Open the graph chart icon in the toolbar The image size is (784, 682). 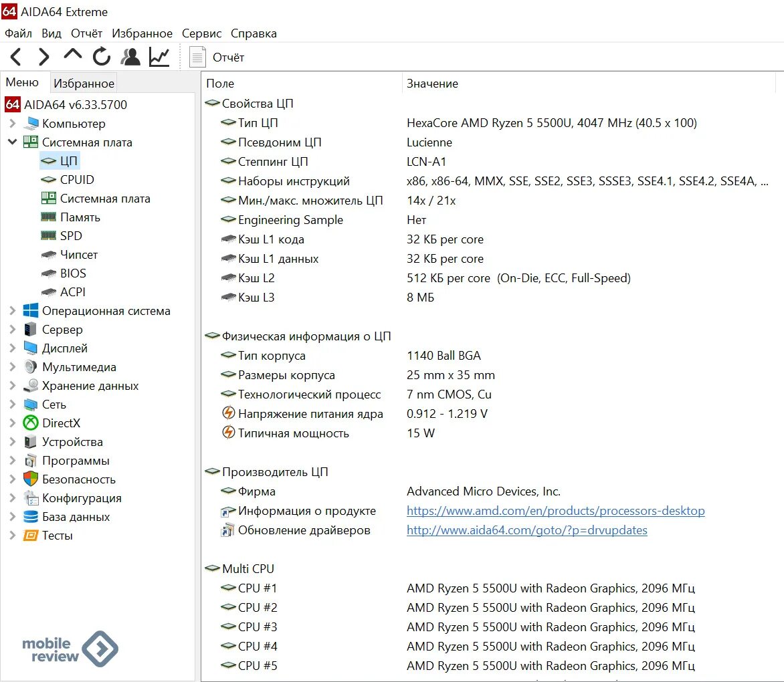click(x=159, y=57)
